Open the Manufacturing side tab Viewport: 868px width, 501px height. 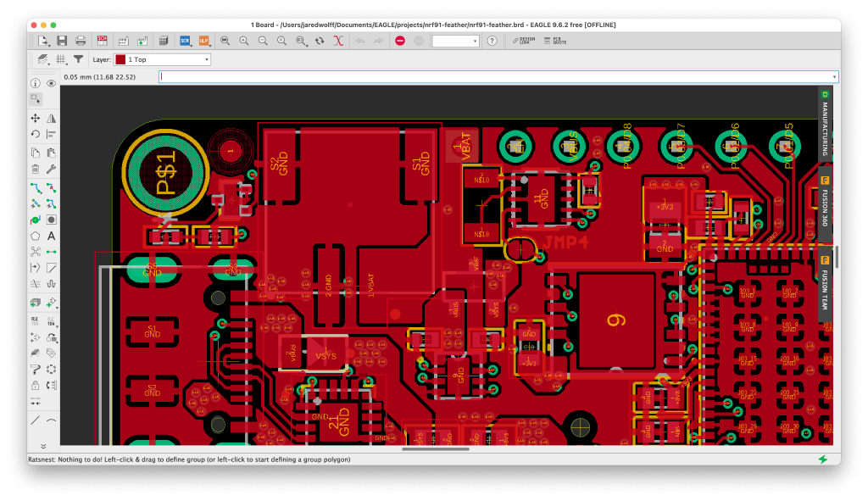tap(825, 124)
